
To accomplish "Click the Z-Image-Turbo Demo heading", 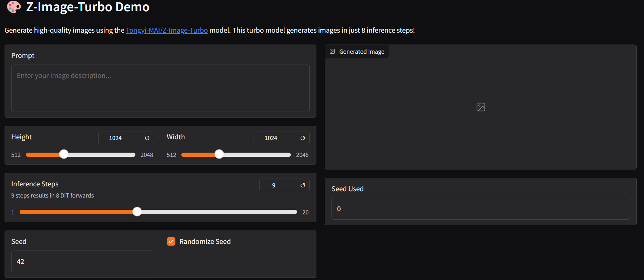I will 88,7.
